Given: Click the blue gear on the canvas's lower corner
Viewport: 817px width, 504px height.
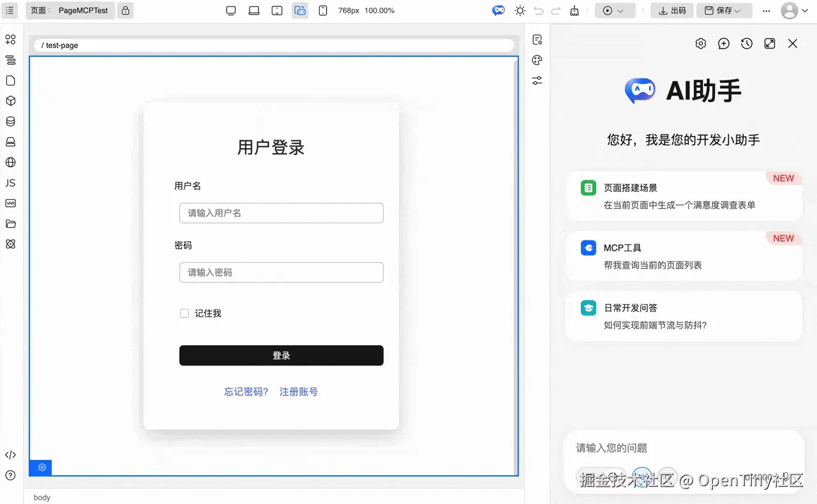Looking at the screenshot, I should (x=41, y=468).
